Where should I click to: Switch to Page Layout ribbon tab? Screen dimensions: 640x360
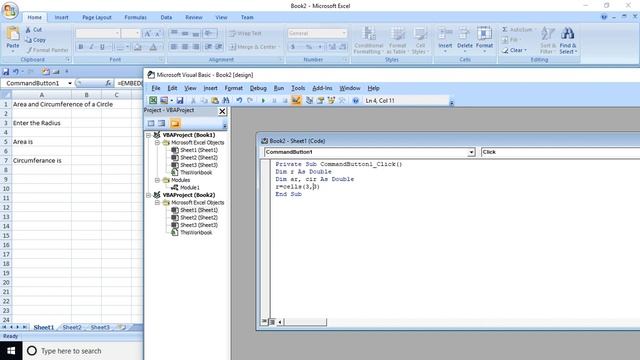tap(97, 18)
